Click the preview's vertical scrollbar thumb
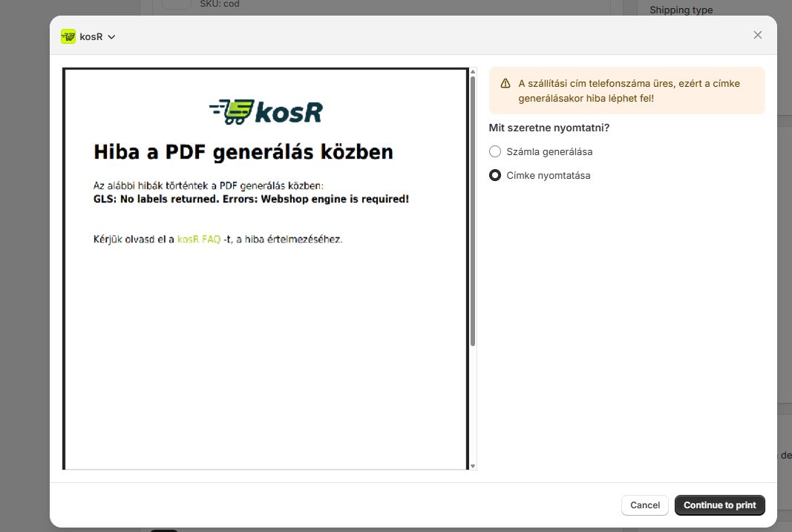This screenshot has width=792, height=532. tap(473, 211)
